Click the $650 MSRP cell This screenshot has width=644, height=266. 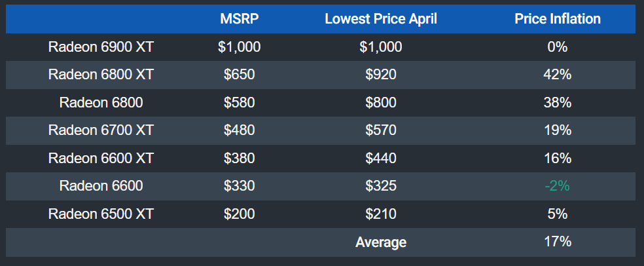240,75
